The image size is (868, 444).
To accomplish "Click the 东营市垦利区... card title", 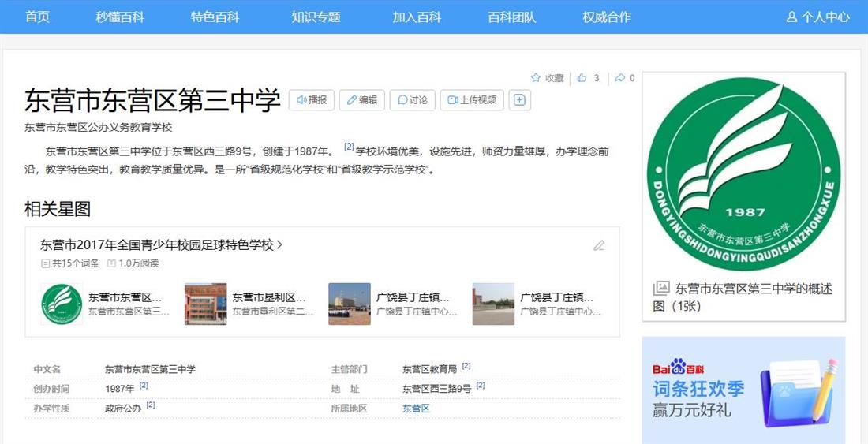I will pyautogui.click(x=269, y=297).
